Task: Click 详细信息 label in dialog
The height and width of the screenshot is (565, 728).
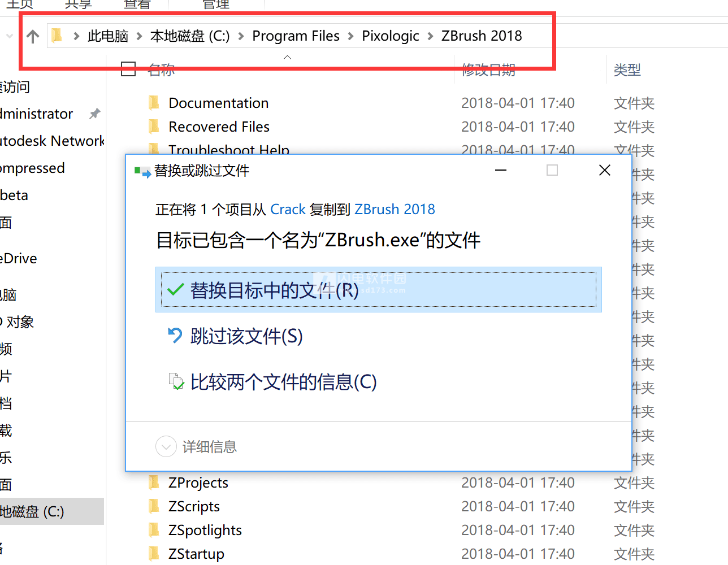Action: 210,447
